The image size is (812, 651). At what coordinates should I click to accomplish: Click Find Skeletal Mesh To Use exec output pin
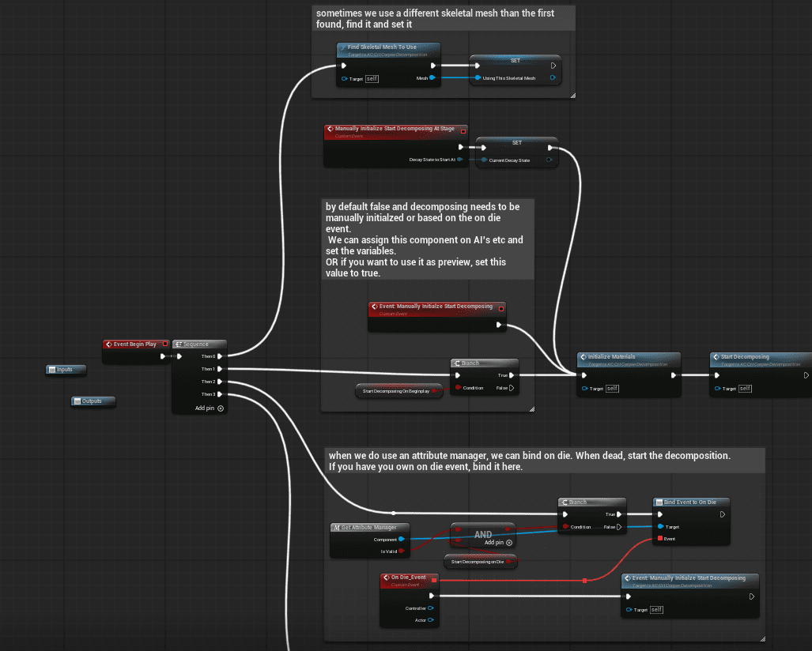click(433, 66)
